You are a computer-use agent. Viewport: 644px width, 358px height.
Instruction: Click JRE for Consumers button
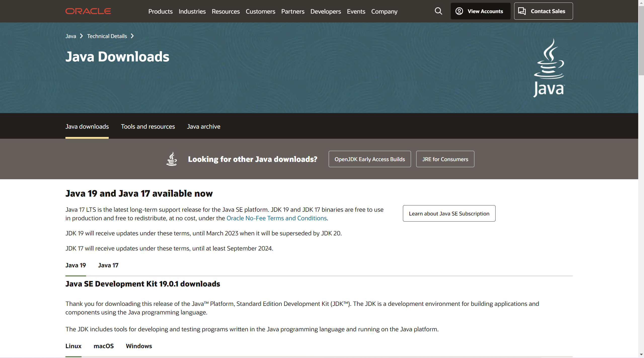coord(445,159)
